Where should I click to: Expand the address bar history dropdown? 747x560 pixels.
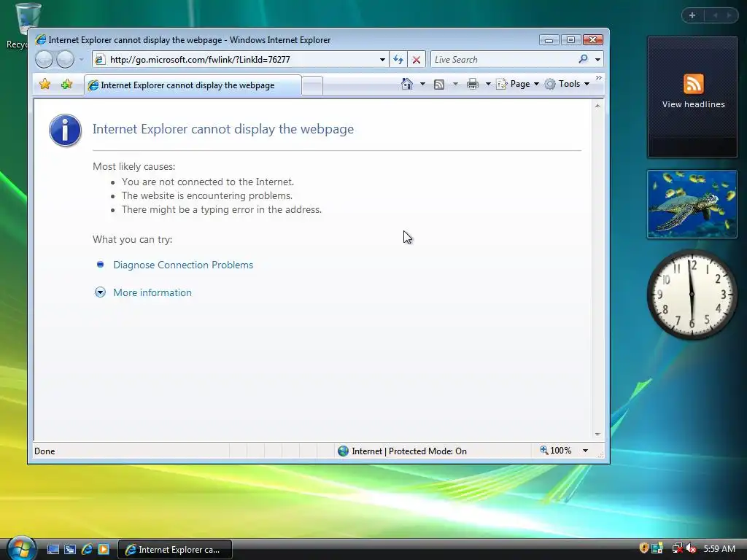[x=382, y=60]
